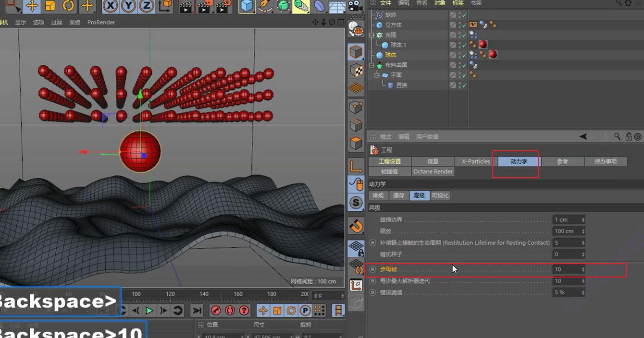Open the 过滤 viewport menu
The image size is (644, 338).
pos(57,22)
